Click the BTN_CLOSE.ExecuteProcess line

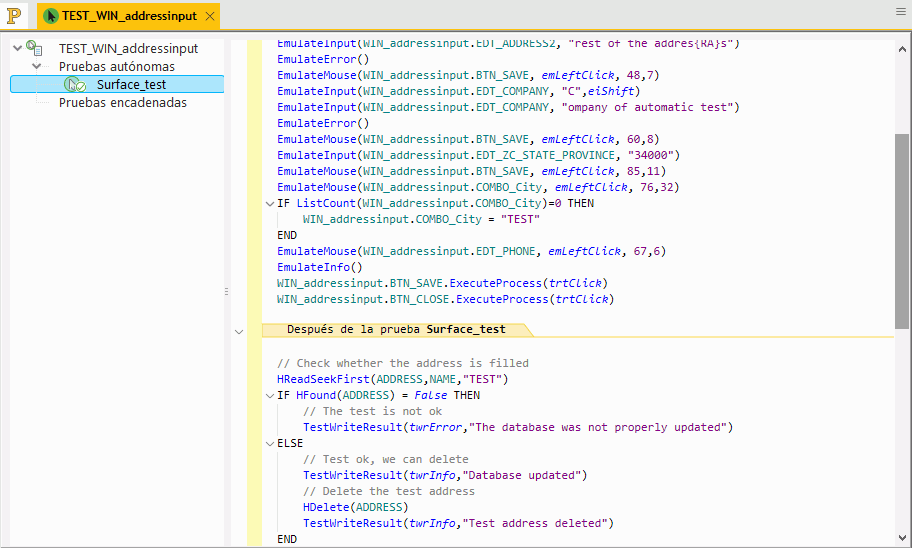[446, 299]
